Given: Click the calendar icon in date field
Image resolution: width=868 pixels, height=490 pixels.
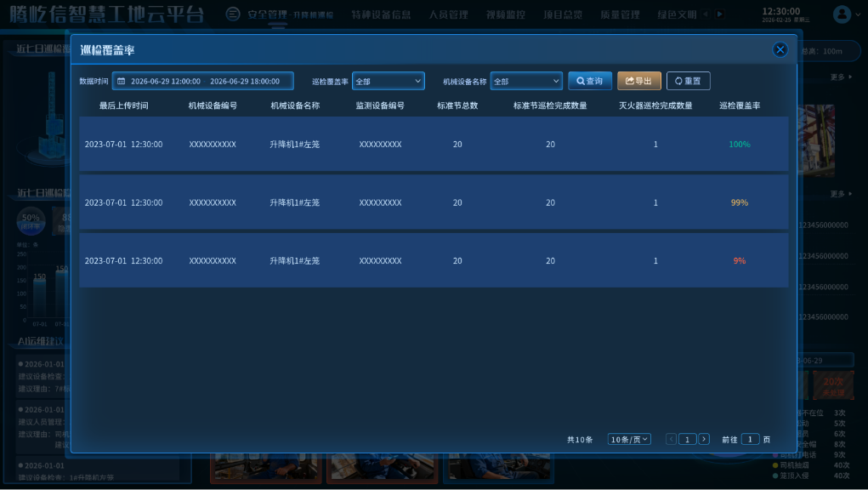Looking at the screenshot, I should pos(122,82).
